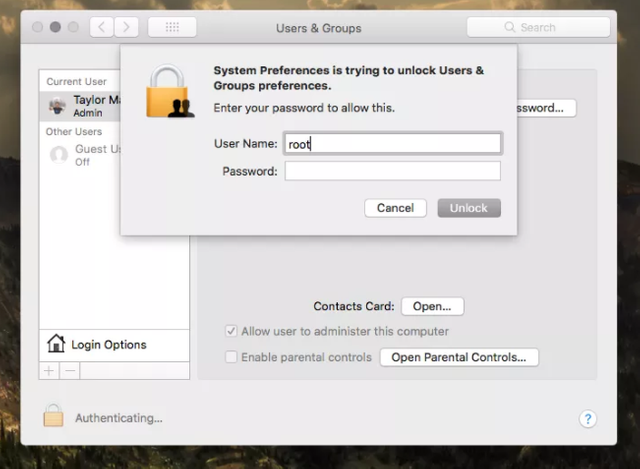Add a user with the plus button
This screenshot has height=469, width=640.
(x=49, y=371)
